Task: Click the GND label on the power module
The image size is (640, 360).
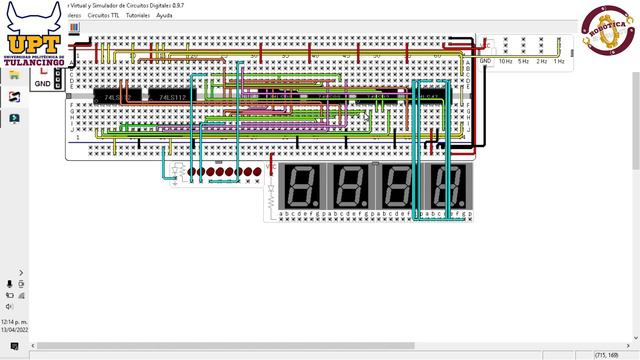Action: [x=42, y=84]
